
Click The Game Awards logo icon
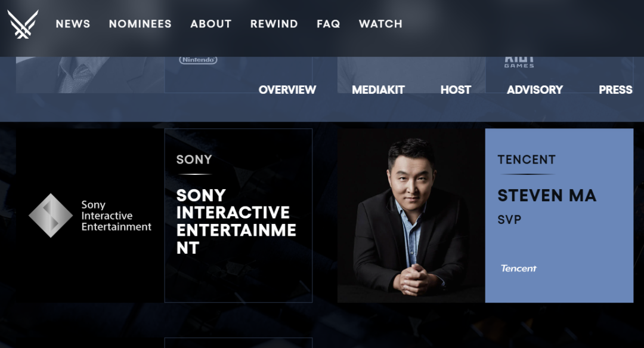coord(23,24)
